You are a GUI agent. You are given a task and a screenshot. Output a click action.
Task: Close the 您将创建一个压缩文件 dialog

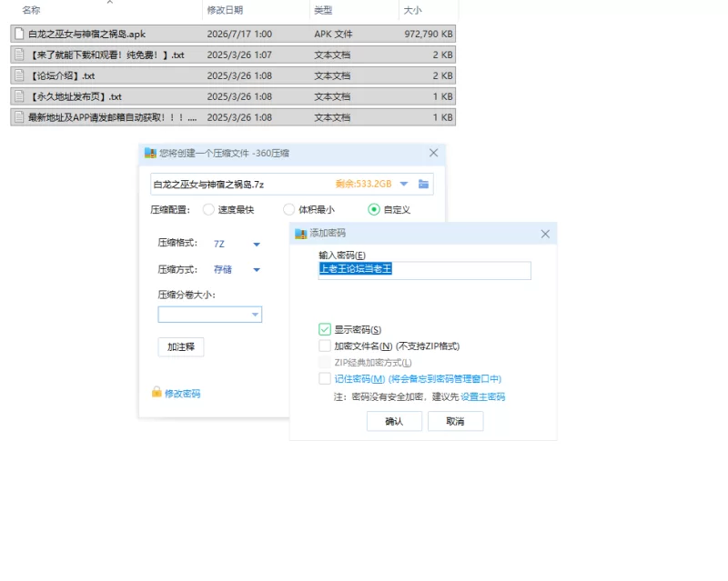tap(434, 153)
